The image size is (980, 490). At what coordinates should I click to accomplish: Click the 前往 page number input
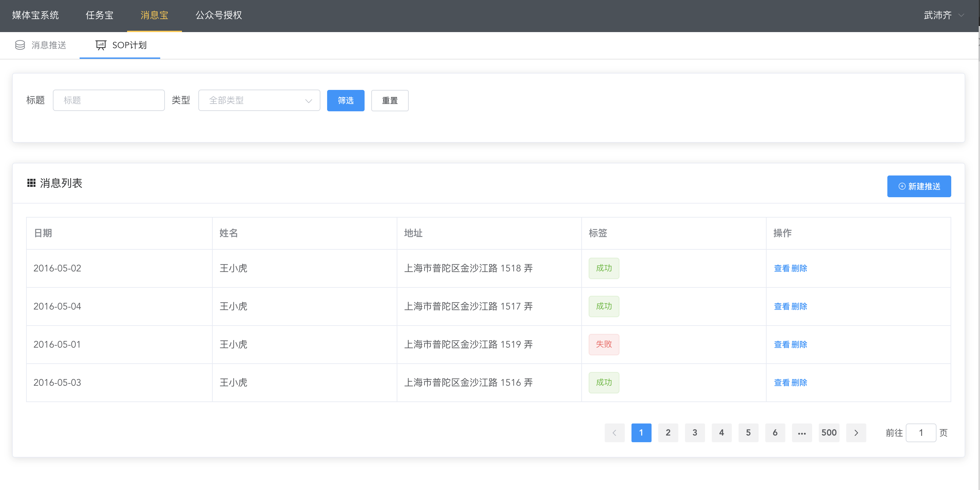tap(921, 433)
